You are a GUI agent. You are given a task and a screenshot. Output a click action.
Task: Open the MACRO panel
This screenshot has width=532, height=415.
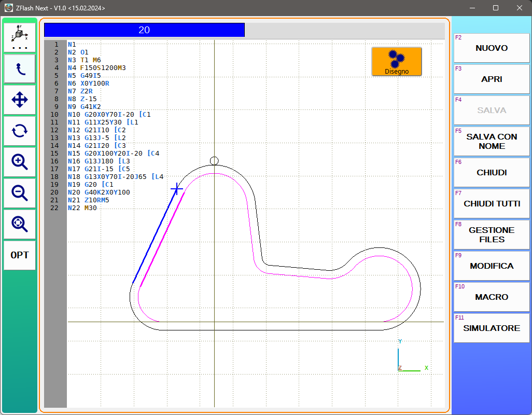[492, 297]
